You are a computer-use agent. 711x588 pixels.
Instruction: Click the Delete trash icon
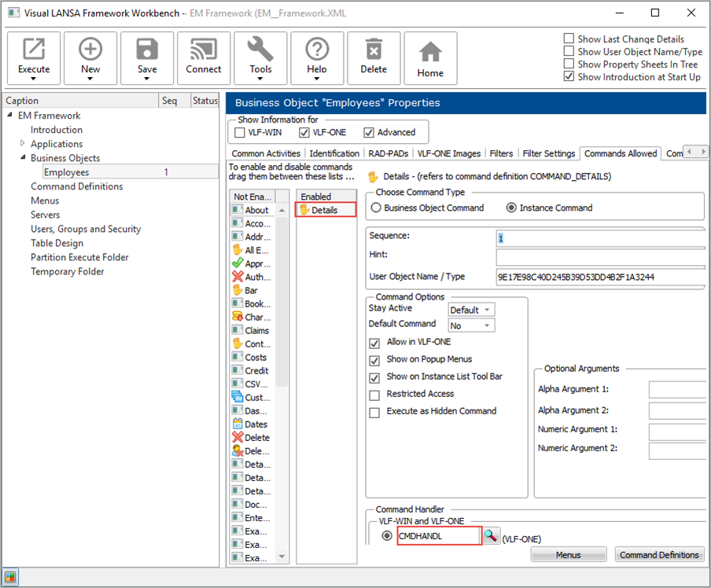[374, 51]
